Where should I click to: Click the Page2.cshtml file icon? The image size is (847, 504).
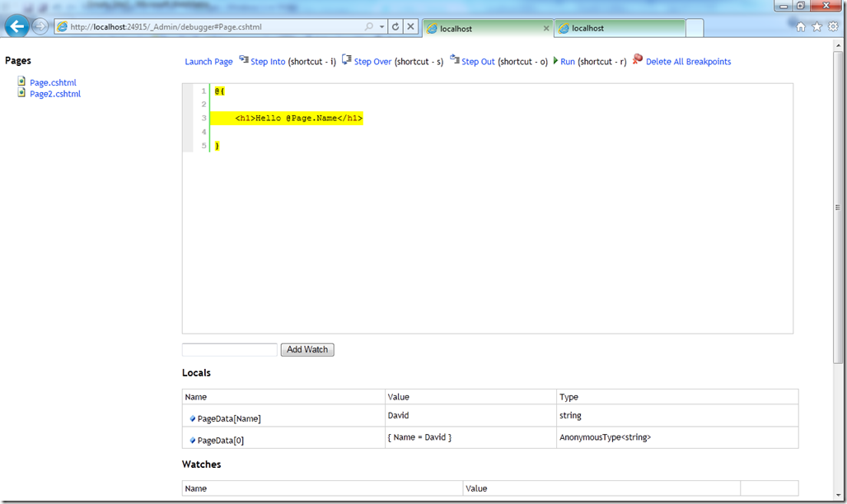[x=21, y=92]
